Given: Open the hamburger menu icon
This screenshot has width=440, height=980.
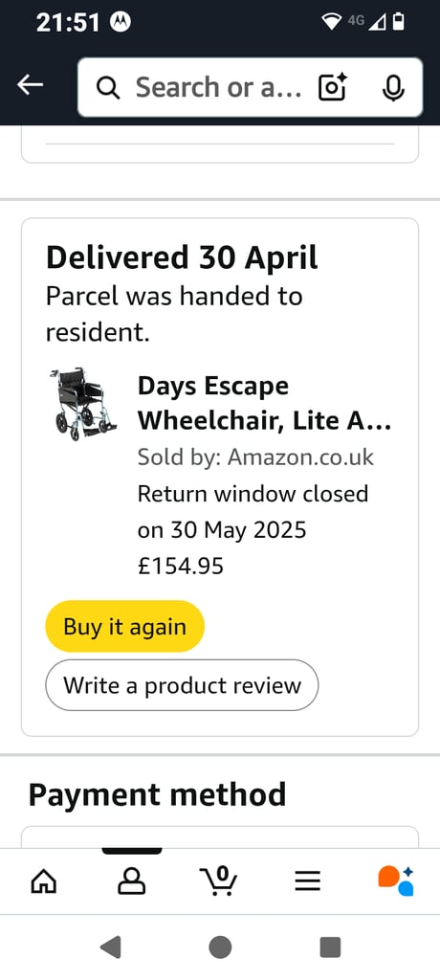Looking at the screenshot, I should [307, 881].
